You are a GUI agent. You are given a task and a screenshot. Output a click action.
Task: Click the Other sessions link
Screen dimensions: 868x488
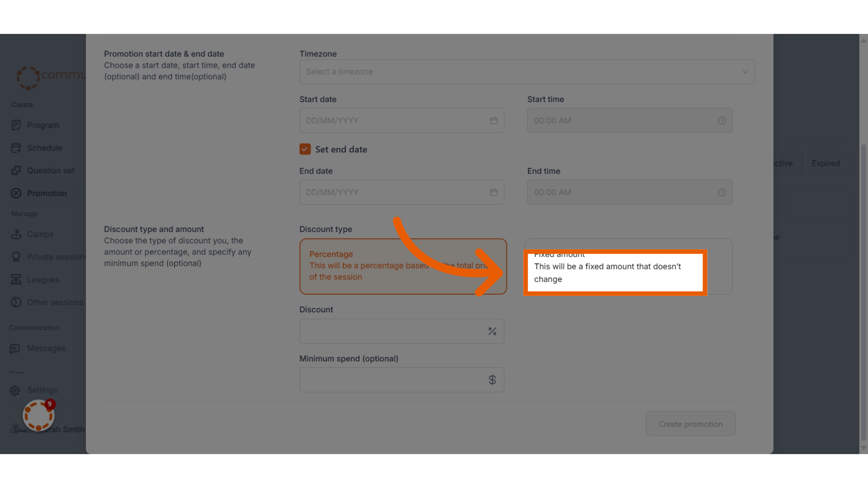[55, 302]
